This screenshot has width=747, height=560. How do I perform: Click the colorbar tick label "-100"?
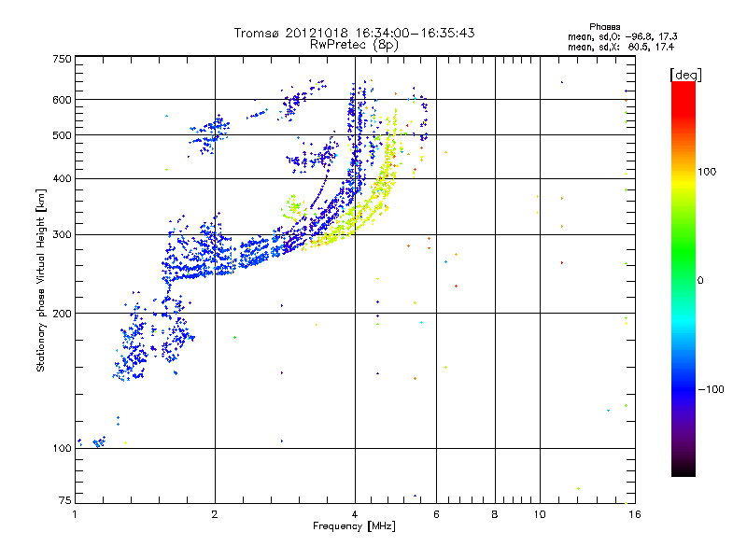[x=711, y=389]
